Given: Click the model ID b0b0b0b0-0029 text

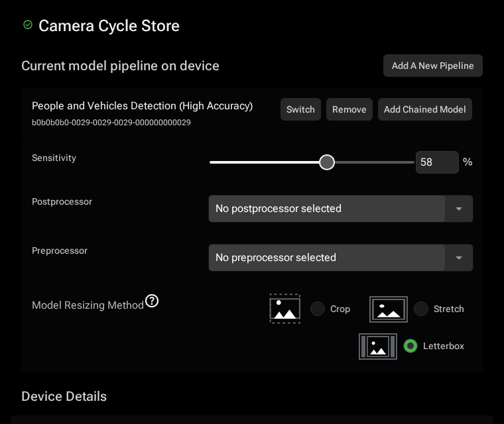Looking at the screenshot, I should click(x=111, y=123).
